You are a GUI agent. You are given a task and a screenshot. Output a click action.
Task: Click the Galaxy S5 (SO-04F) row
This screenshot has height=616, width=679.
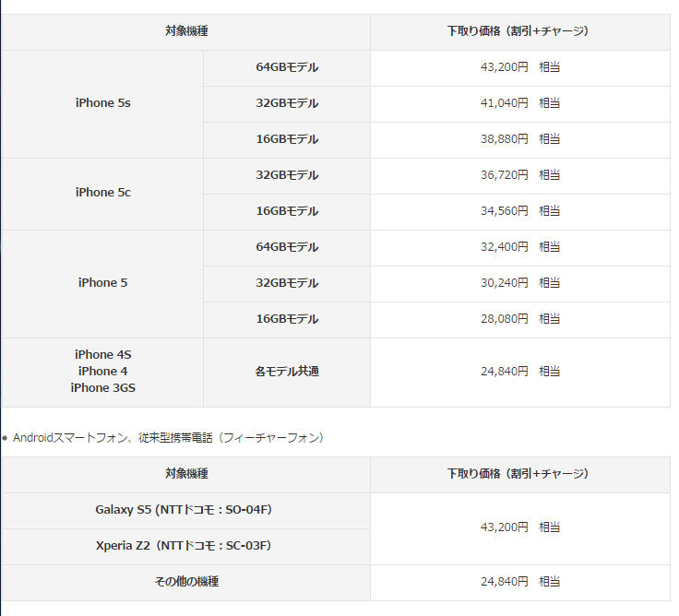coord(185,509)
